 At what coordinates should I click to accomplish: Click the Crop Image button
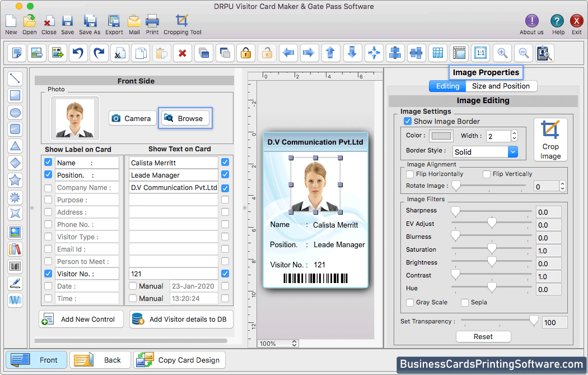550,140
